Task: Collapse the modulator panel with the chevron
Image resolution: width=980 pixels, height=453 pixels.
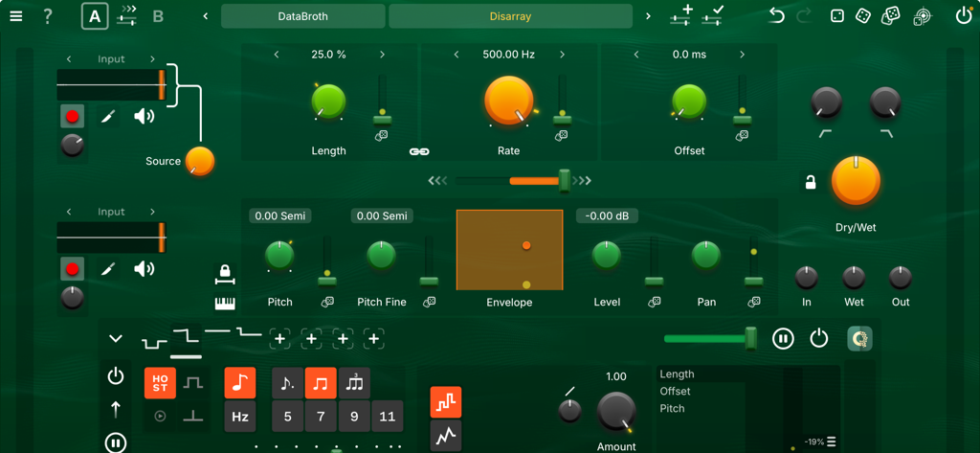Action: point(116,338)
